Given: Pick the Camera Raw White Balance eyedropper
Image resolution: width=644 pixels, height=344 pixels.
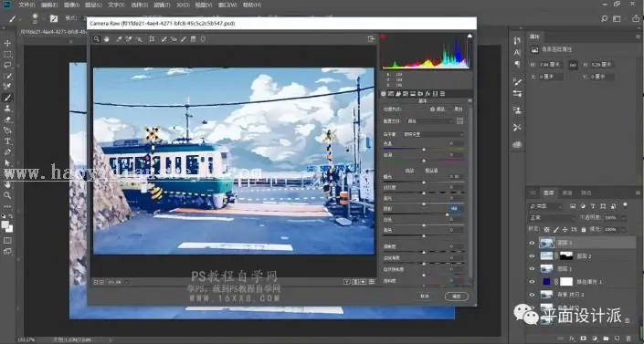Looking at the screenshot, I should [119, 39].
